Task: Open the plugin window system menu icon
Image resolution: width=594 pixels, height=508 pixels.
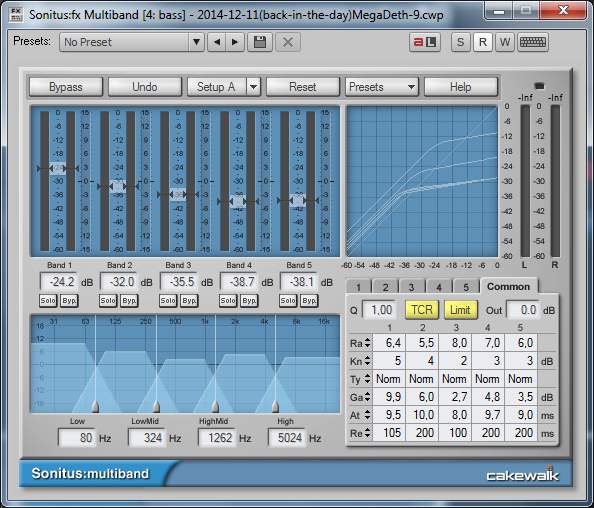Action: (x=16, y=14)
